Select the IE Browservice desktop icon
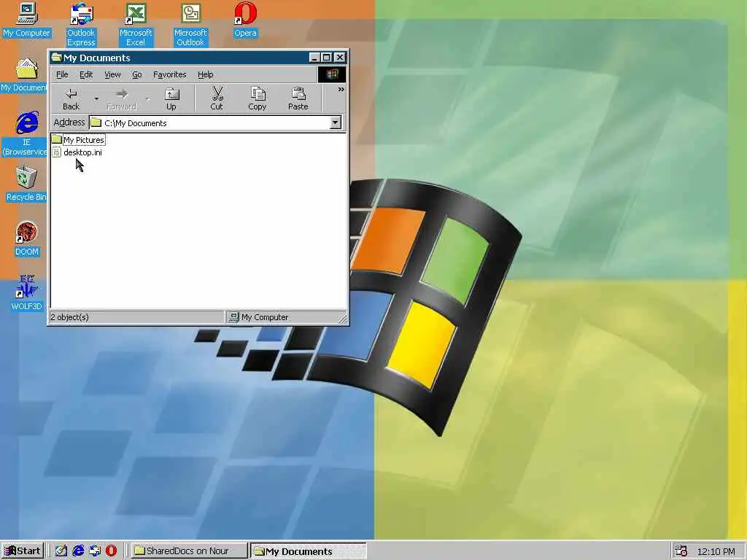 pyautogui.click(x=24, y=133)
